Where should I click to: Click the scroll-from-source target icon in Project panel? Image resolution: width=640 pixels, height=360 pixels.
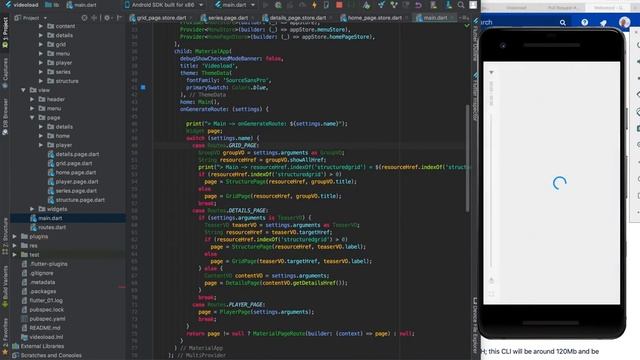[x=84, y=18]
